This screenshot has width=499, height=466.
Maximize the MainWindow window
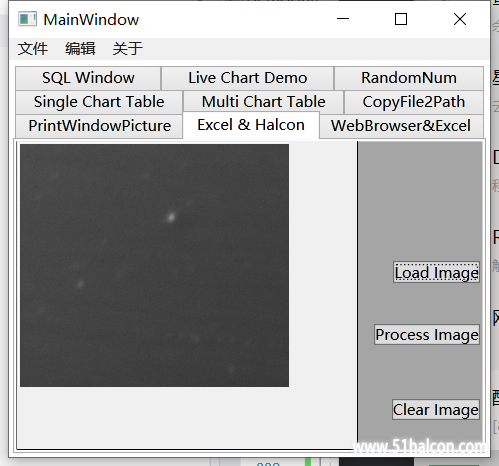401,19
